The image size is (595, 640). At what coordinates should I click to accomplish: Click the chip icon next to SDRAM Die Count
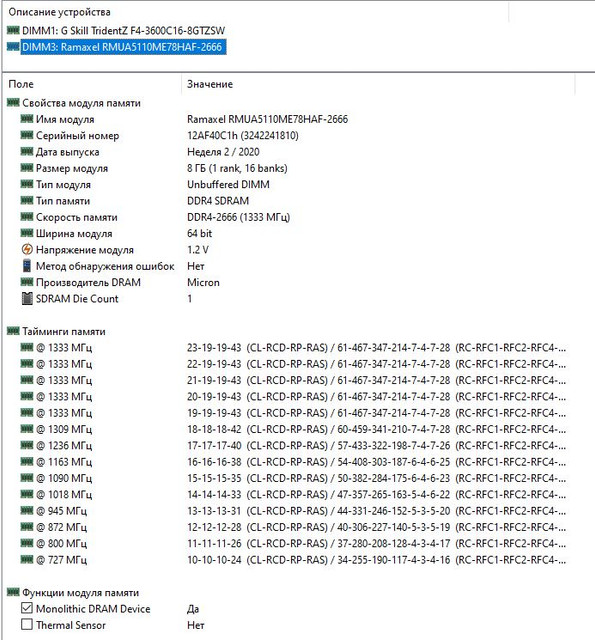coord(27,298)
